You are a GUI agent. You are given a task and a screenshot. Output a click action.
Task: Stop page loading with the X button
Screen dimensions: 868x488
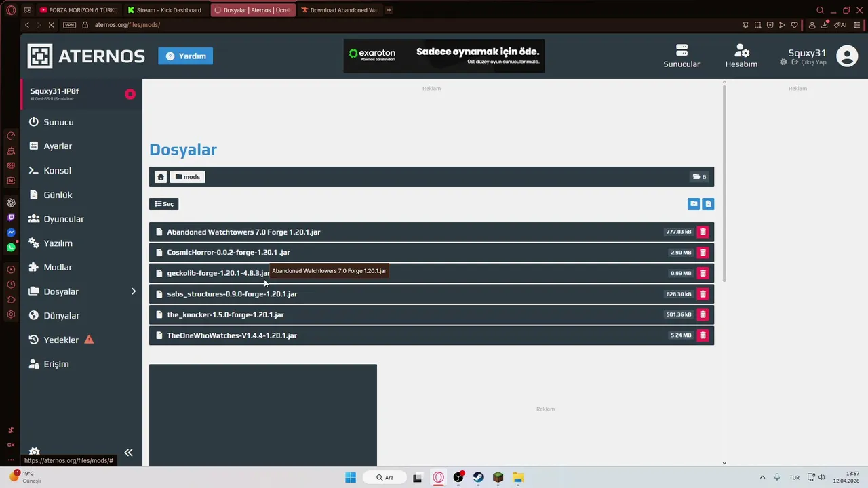pyautogui.click(x=52, y=25)
